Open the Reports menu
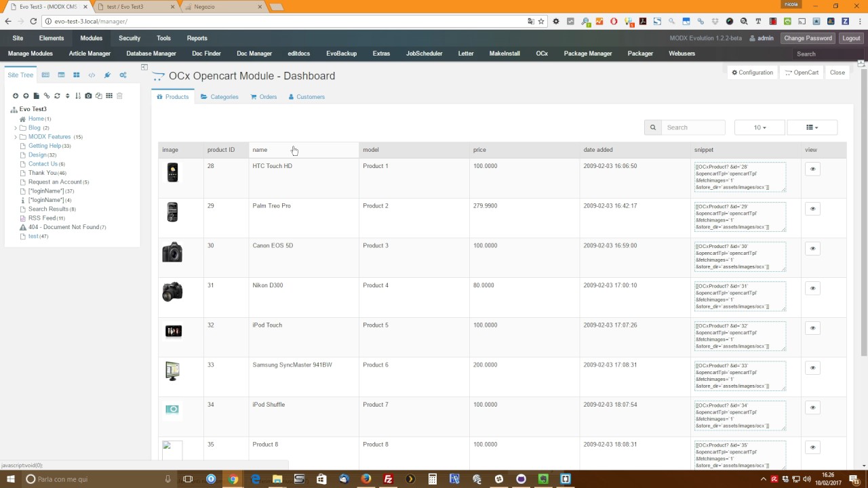The image size is (868, 488). pyautogui.click(x=197, y=38)
